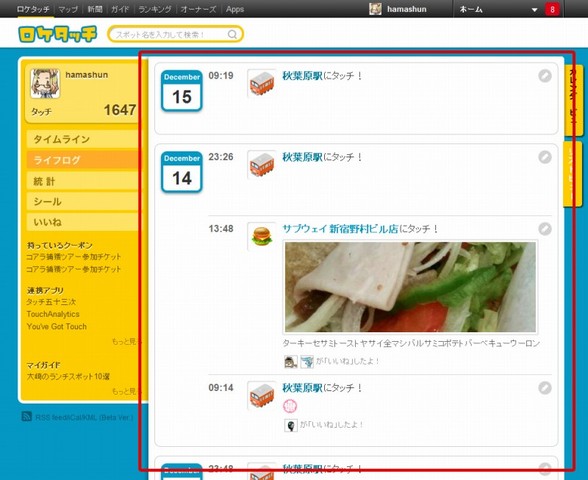Select the タイムライン sidebar tab
Viewport: 588px width, 480px height.
[82, 140]
